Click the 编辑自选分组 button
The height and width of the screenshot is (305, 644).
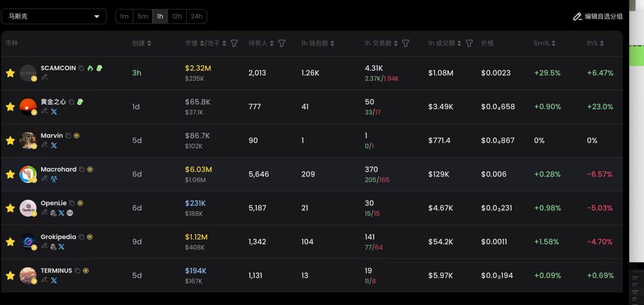[x=598, y=17]
